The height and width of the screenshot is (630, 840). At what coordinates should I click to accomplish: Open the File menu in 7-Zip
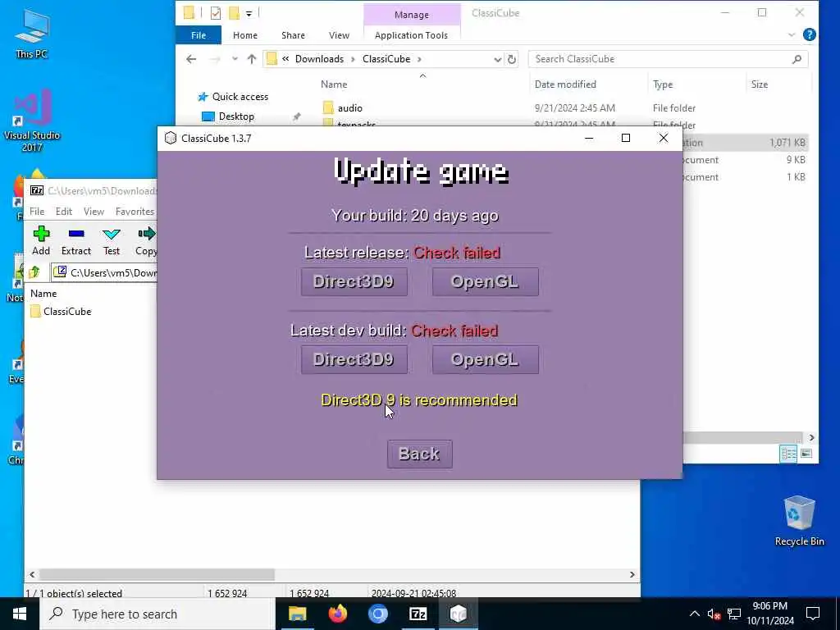point(37,212)
